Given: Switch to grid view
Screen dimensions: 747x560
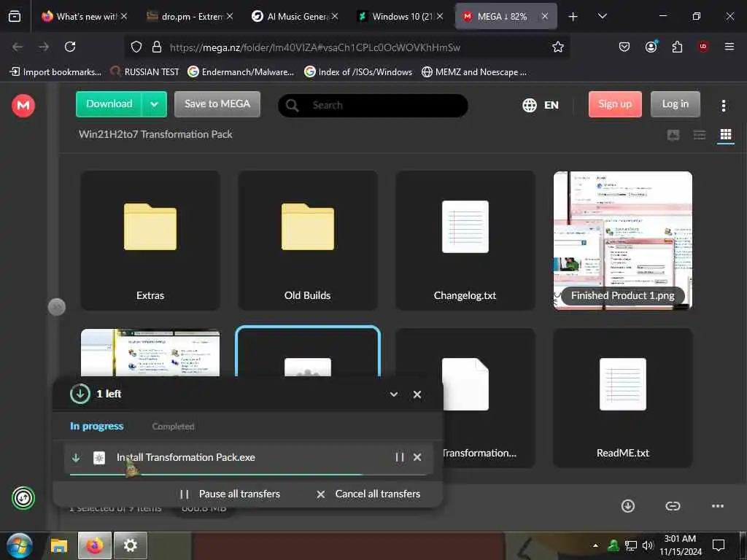Looking at the screenshot, I should tap(726, 135).
